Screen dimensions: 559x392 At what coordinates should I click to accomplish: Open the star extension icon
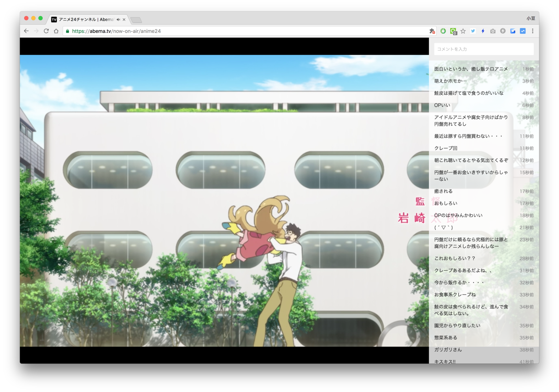pyautogui.click(x=463, y=31)
